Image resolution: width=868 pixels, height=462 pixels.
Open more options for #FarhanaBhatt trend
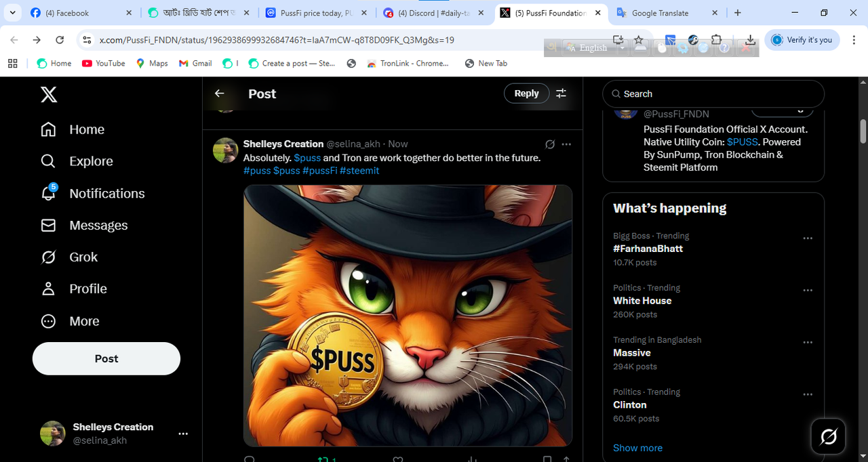tap(808, 238)
